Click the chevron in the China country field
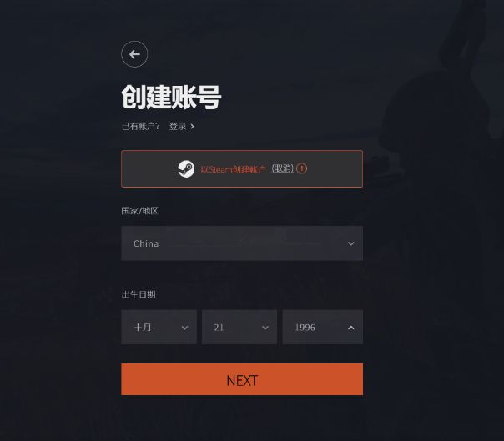 tap(351, 243)
